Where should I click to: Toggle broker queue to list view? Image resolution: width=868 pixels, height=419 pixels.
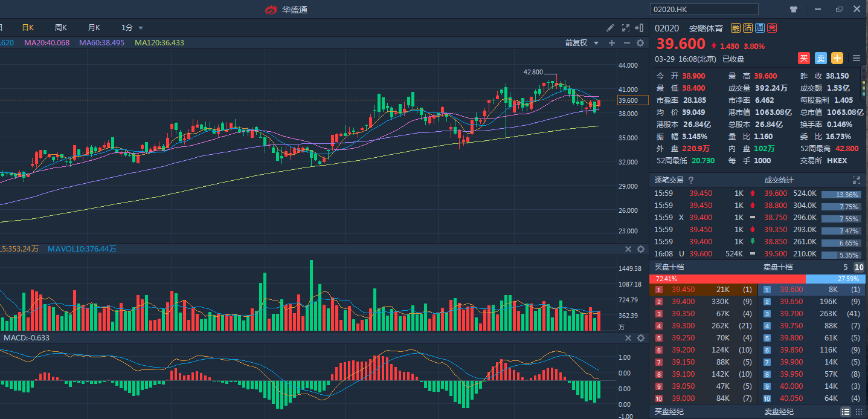845,411
